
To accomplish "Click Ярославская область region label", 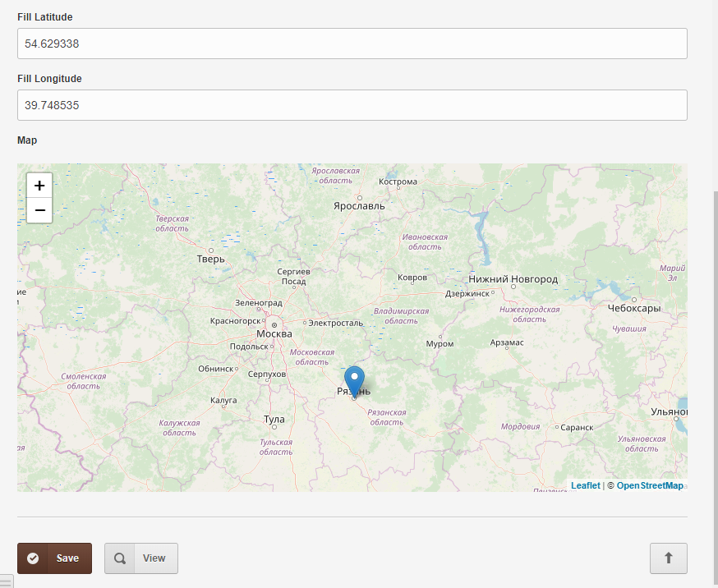I will click(x=336, y=176).
